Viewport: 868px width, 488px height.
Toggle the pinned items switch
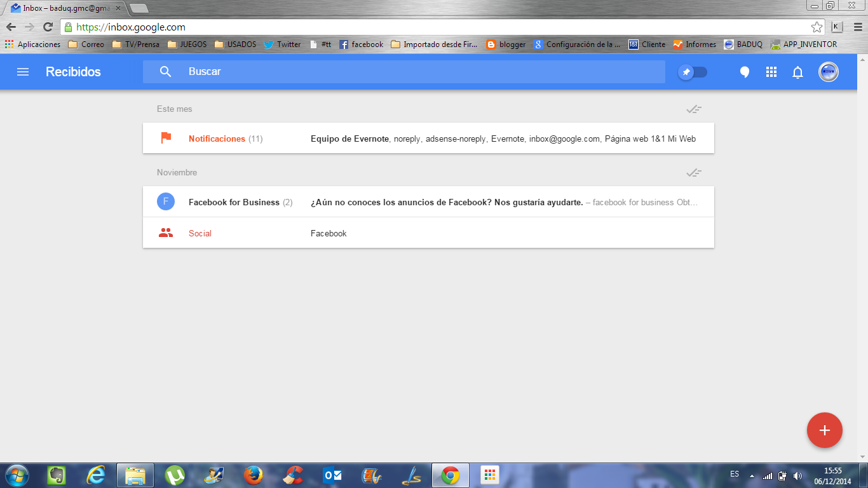coord(693,72)
